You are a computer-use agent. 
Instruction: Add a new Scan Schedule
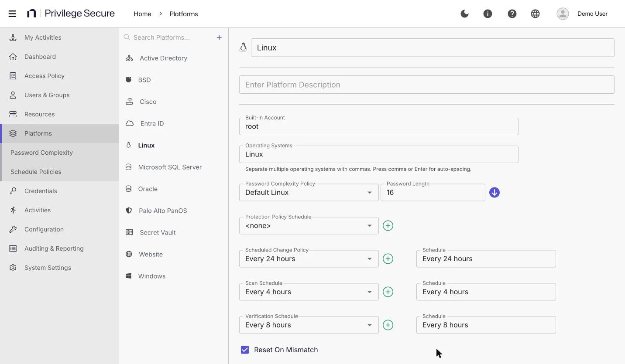click(388, 292)
